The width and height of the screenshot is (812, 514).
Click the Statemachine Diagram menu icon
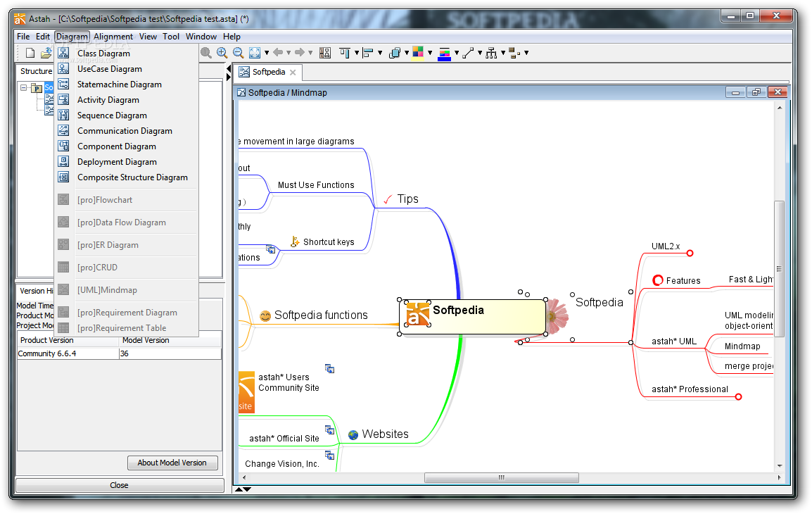64,84
